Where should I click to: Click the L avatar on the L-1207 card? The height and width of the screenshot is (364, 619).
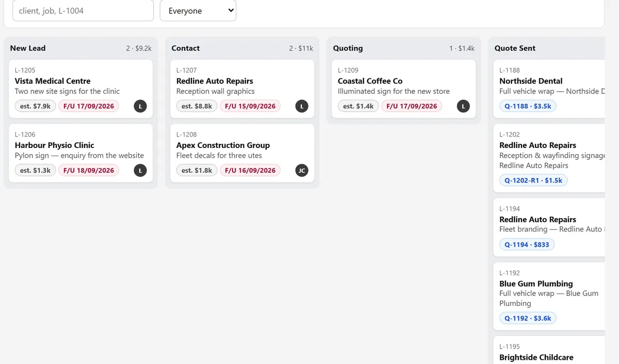point(302,106)
